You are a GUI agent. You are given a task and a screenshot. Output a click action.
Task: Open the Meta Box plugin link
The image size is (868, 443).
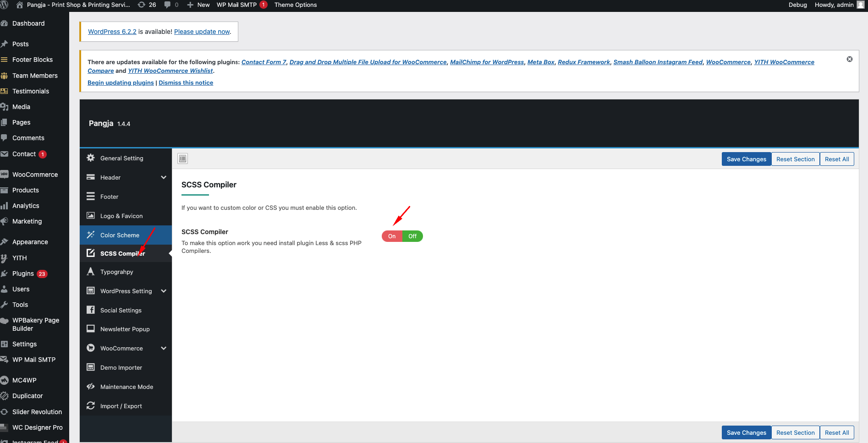tap(541, 62)
